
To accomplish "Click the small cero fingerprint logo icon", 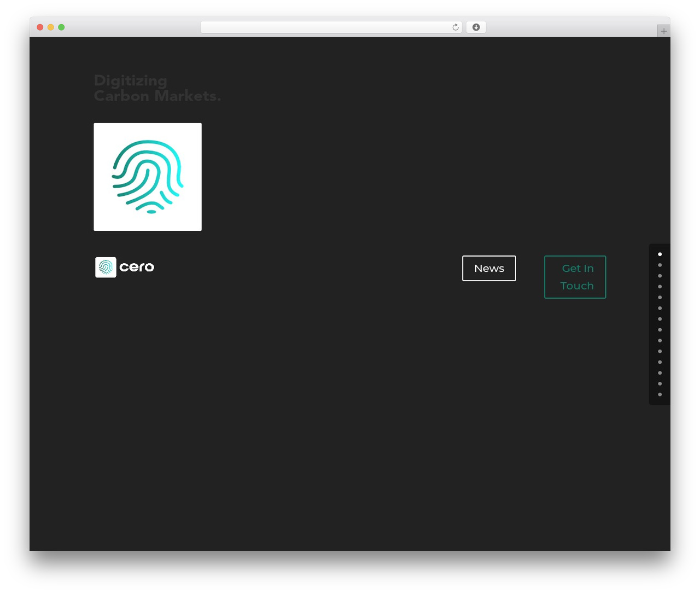I will point(106,267).
